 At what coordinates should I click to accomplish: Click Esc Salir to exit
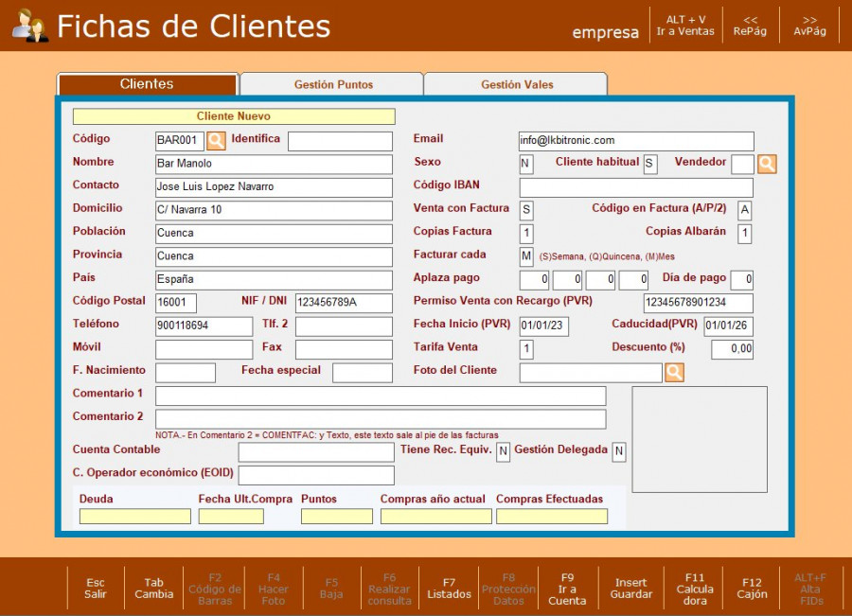tap(96, 589)
